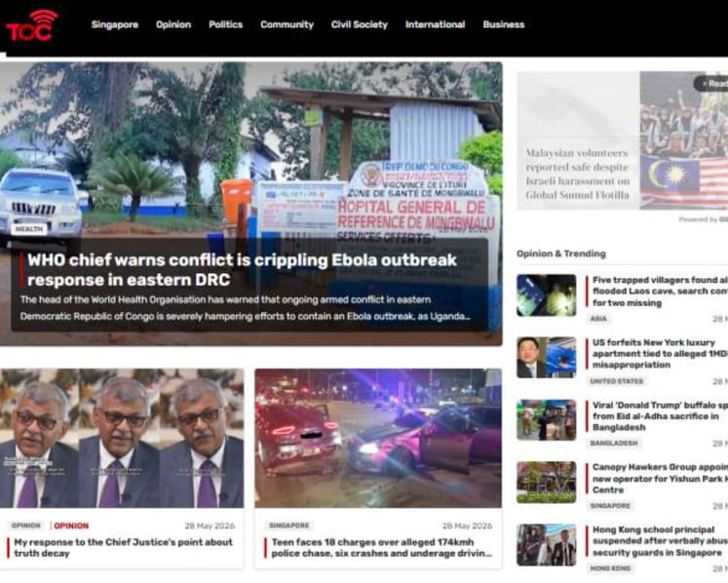Select the Civil Society menu item
The image size is (728, 583).
360,24
